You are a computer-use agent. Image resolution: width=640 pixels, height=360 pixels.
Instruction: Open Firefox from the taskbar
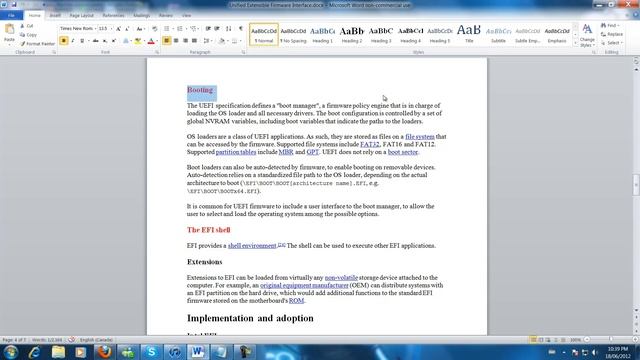(105, 351)
